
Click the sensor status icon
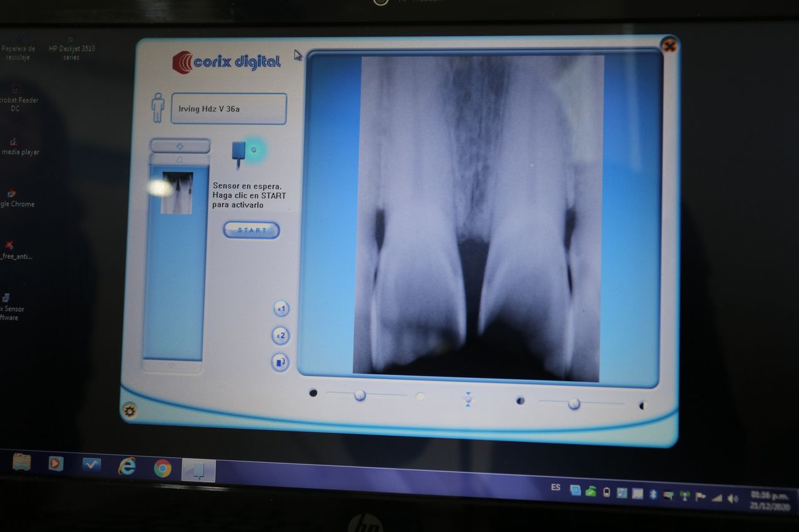tap(240, 153)
